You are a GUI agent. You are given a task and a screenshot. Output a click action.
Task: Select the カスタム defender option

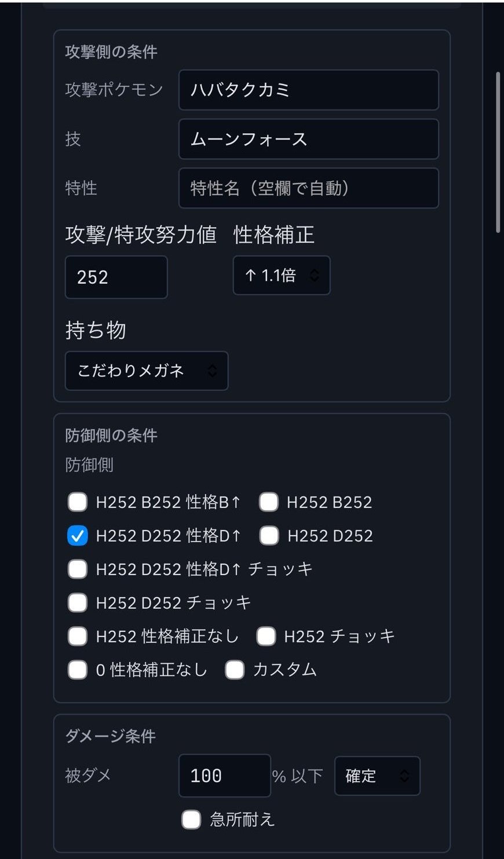coord(234,670)
